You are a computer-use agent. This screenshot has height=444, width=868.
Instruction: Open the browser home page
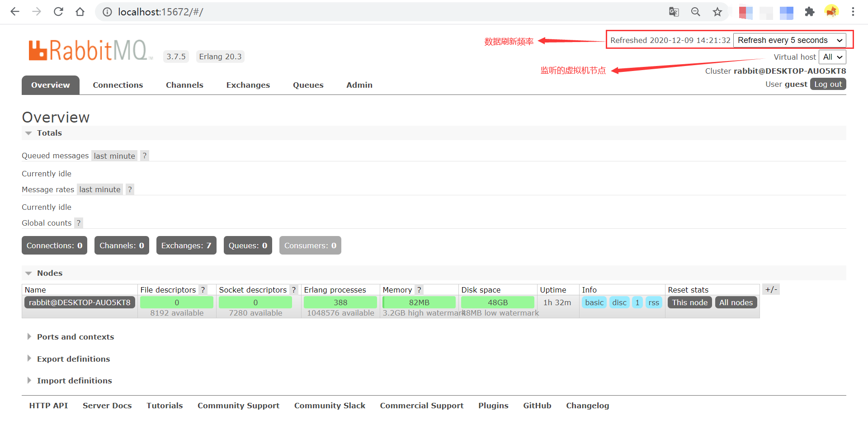coord(80,12)
